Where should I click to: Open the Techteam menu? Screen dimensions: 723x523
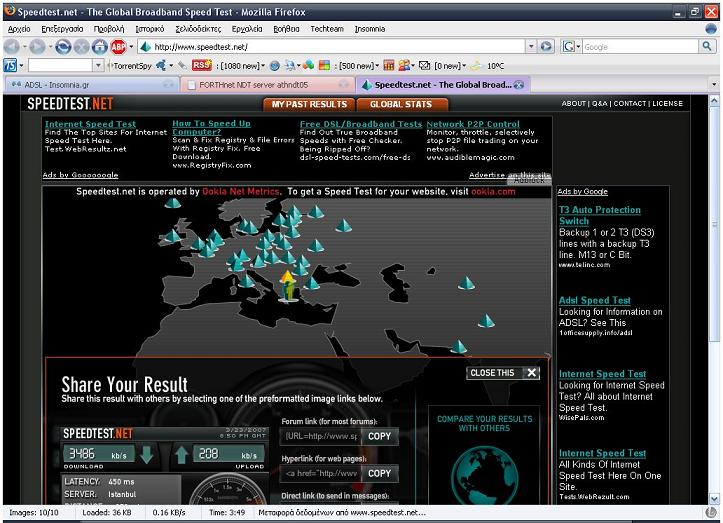pyautogui.click(x=327, y=29)
